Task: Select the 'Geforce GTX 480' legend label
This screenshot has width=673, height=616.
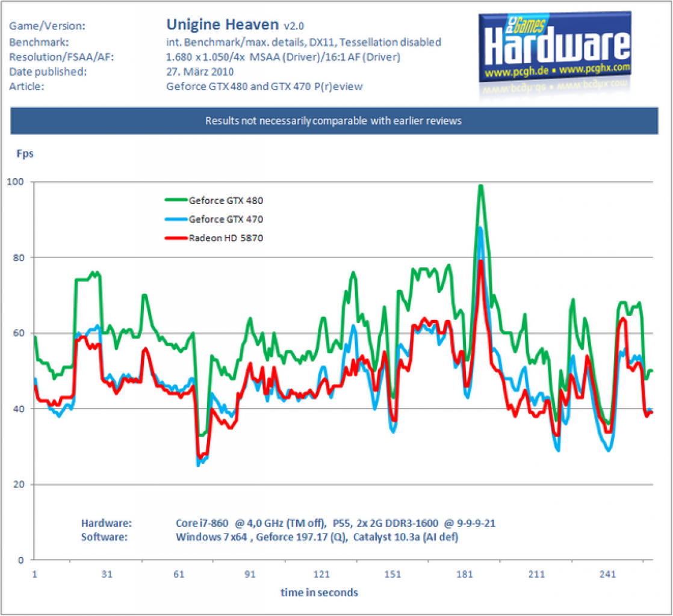Action: click(226, 200)
